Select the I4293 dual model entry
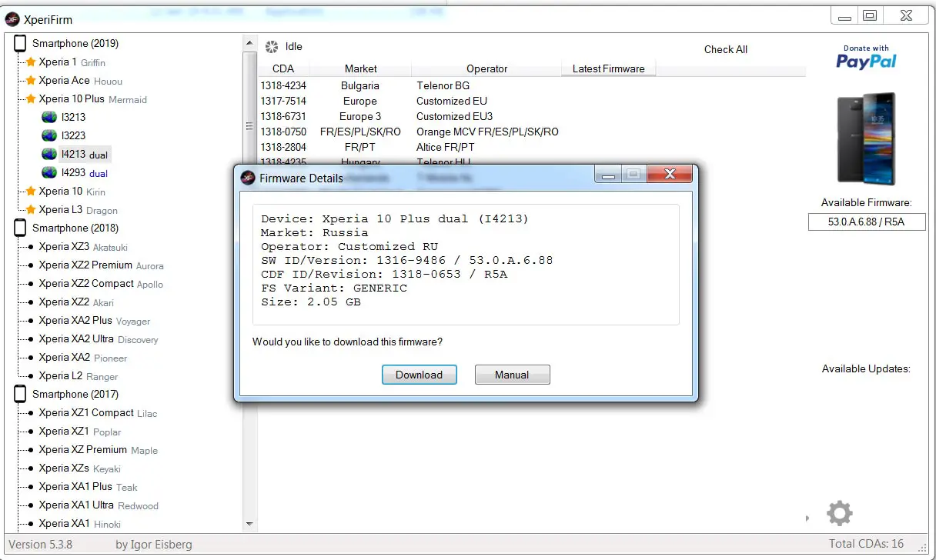 (85, 173)
